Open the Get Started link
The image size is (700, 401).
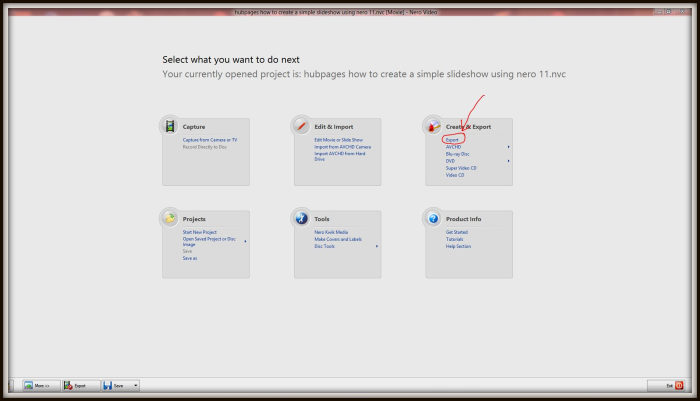(457, 232)
